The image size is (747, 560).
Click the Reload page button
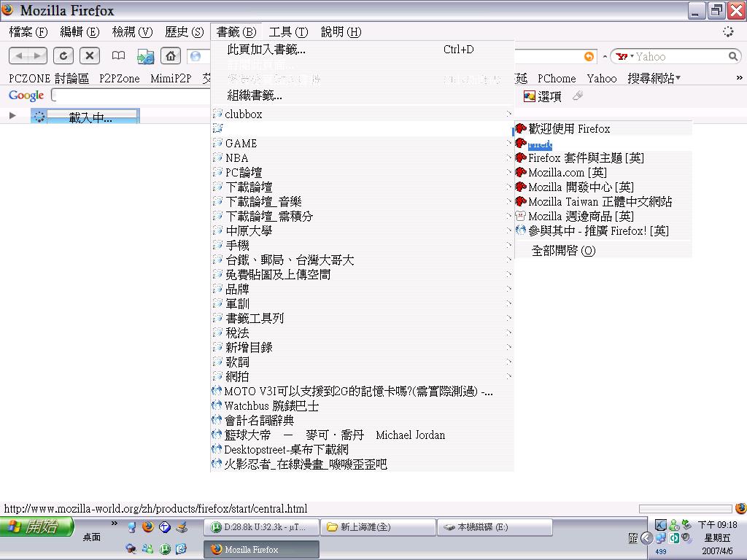click(x=63, y=56)
